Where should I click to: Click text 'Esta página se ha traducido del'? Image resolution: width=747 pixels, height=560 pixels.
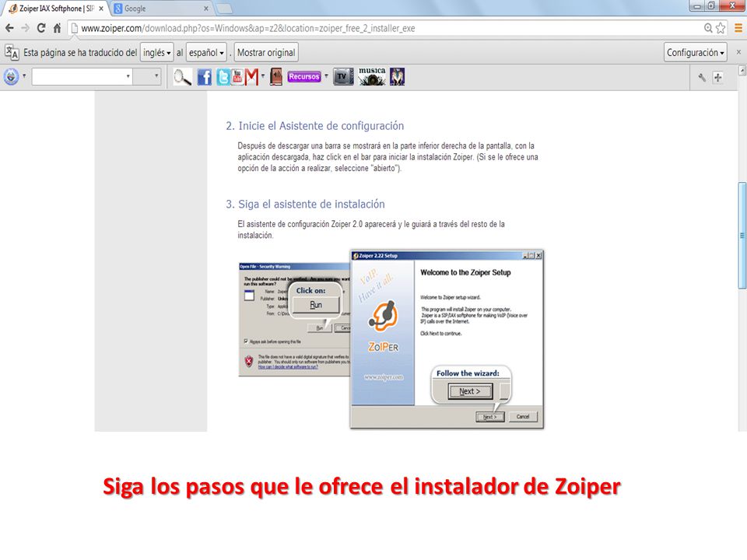coord(80,52)
